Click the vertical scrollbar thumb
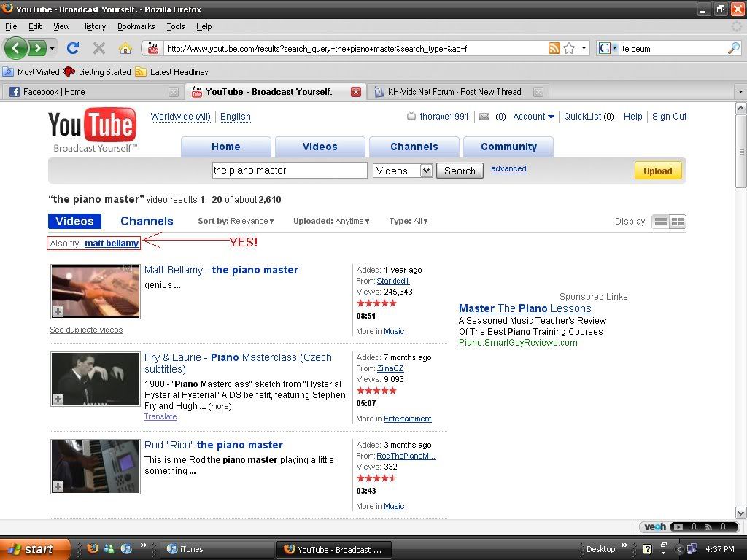Image resolution: width=747 pixels, height=560 pixels. pyautogui.click(x=741, y=152)
